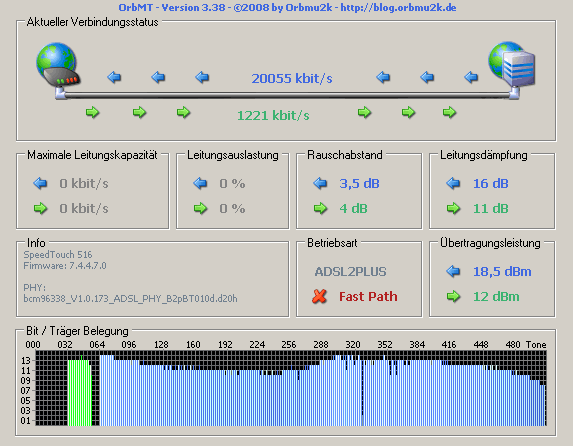Open the blog.orbmu2k.de title link

point(398,7)
